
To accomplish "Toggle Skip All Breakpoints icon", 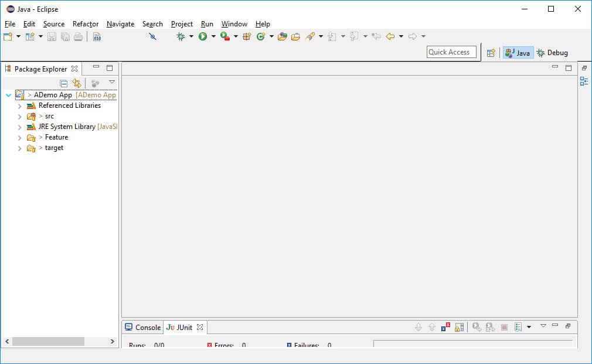I will (152, 36).
